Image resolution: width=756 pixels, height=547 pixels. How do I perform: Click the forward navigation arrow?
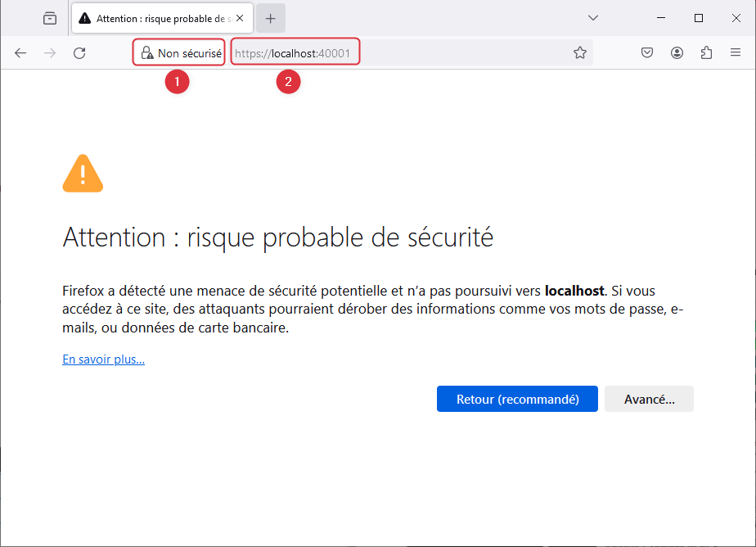click(x=50, y=52)
